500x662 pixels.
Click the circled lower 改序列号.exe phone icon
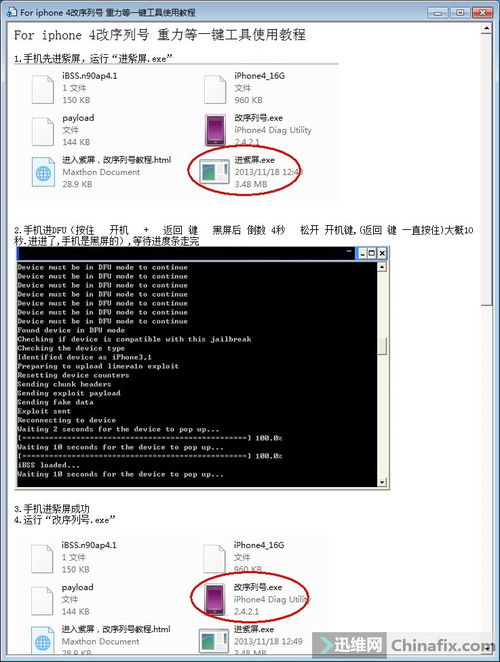[215, 599]
